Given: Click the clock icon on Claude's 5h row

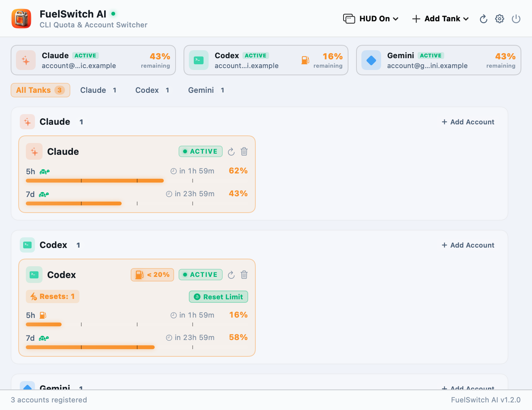Looking at the screenshot, I should (x=174, y=171).
